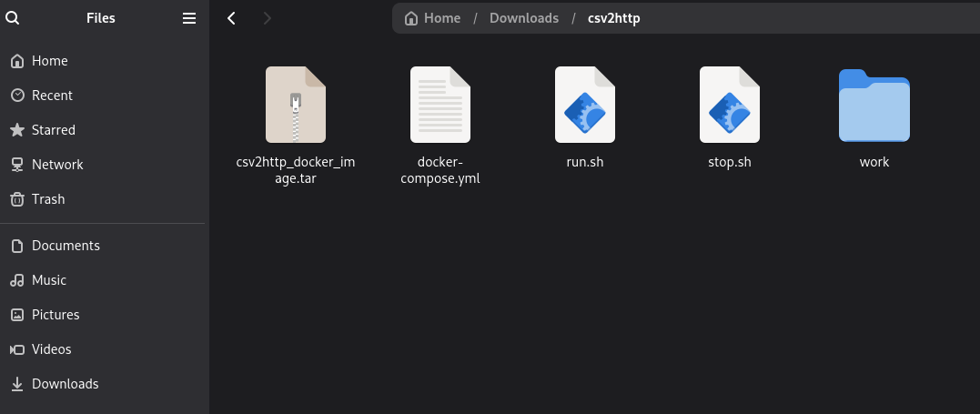Click the Downloads arrow icon
This screenshot has width=980, height=414.
coord(17,384)
